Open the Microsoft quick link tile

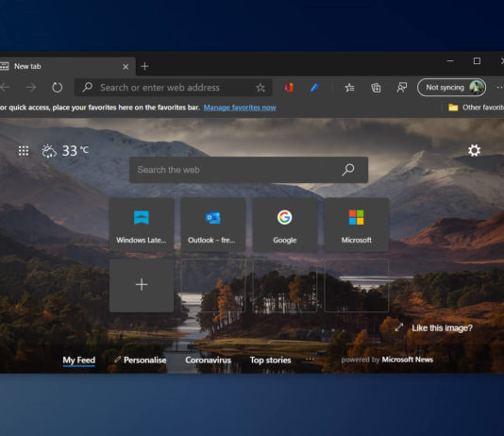click(357, 225)
